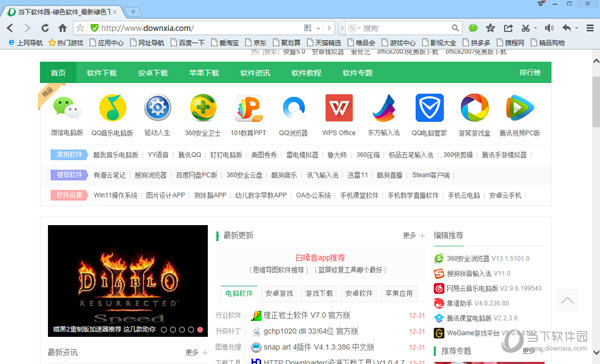Open QQ电脑管家 shield icon
This screenshot has height=364, width=600.
click(x=429, y=108)
